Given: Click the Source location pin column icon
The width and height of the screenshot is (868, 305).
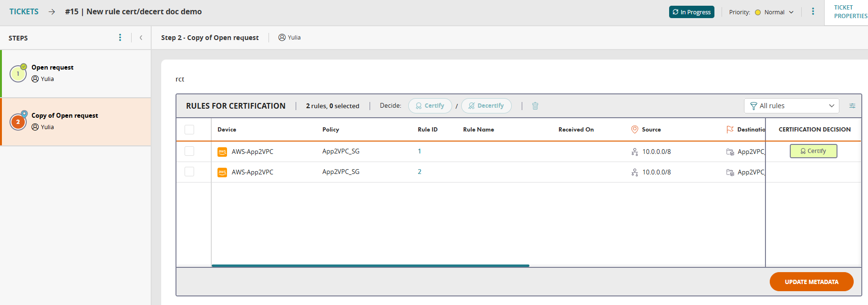Looking at the screenshot, I should tap(634, 130).
